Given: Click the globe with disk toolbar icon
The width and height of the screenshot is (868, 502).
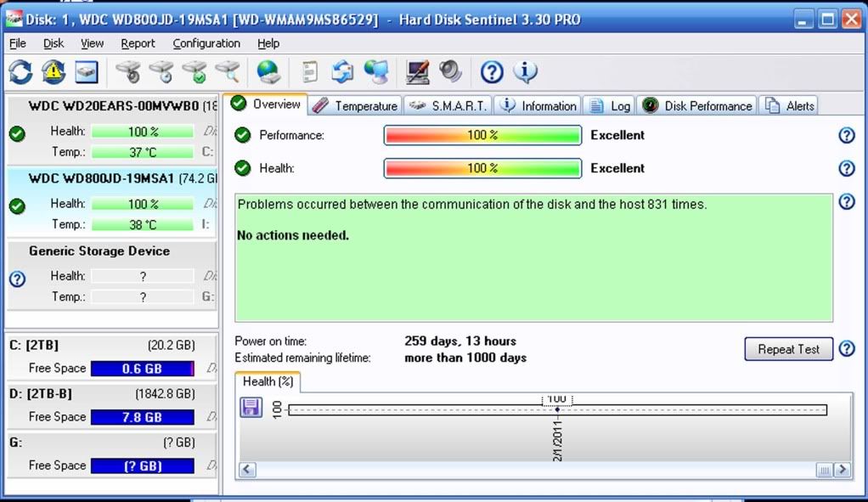Looking at the screenshot, I should pos(268,72).
